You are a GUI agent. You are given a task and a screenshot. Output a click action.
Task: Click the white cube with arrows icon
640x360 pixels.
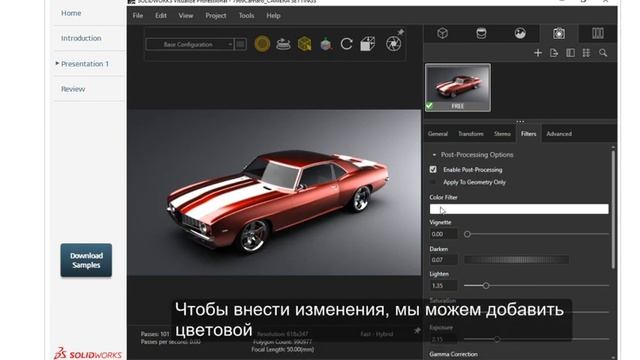pyautogui.click(x=368, y=44)
